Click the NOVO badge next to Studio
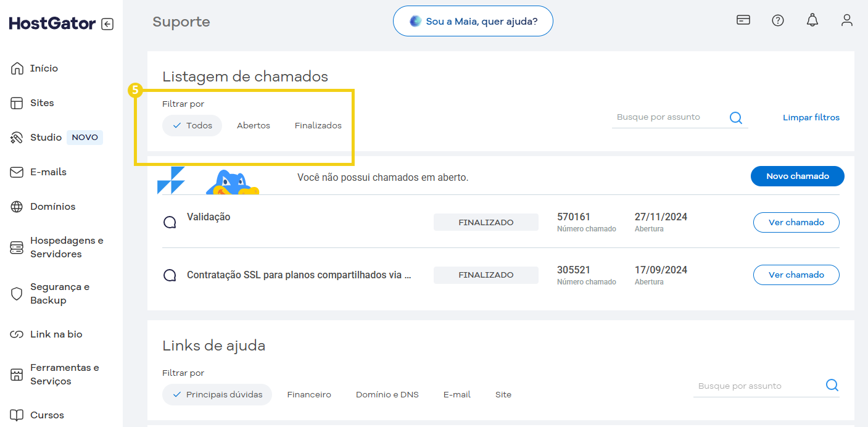This screenshot has height=427, width=868. pos(85,138)
